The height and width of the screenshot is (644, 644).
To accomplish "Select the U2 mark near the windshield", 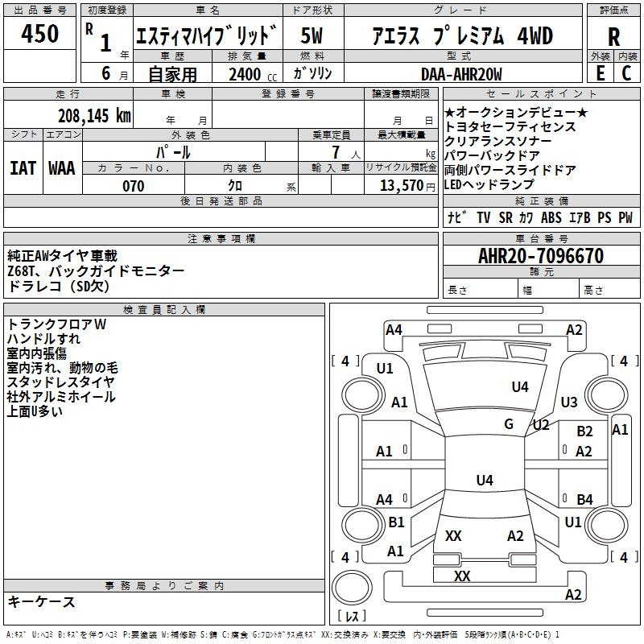I will (541, 424).
